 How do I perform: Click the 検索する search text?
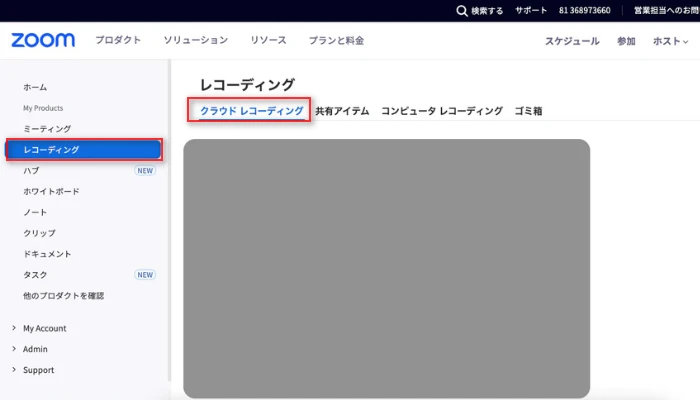(x=487, y=11)
